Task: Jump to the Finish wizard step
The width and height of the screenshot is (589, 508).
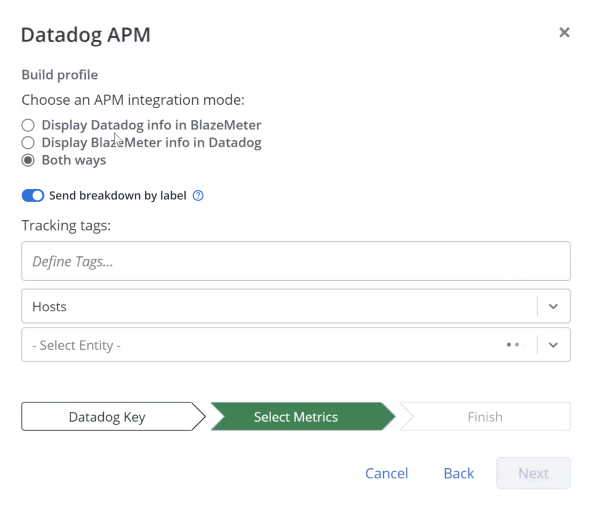Action: coord(485,417)
